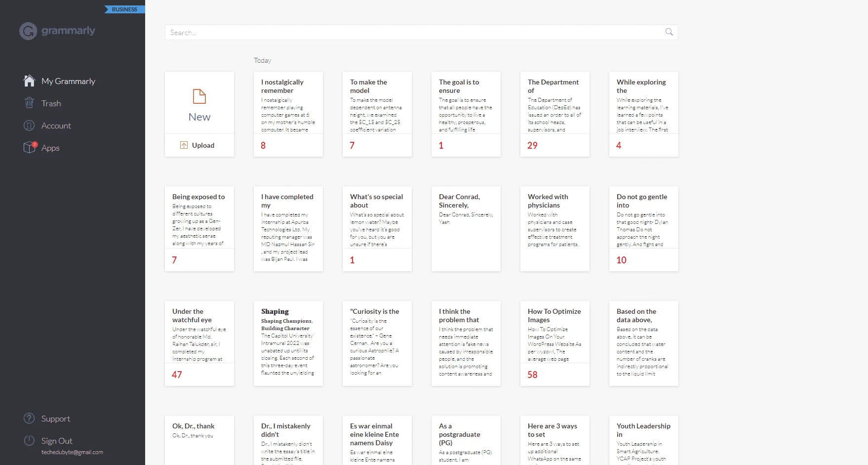Open the 'Ok, Dr., thank' document
This screenshot has width=868, height=465.
[x=199, y=440]
